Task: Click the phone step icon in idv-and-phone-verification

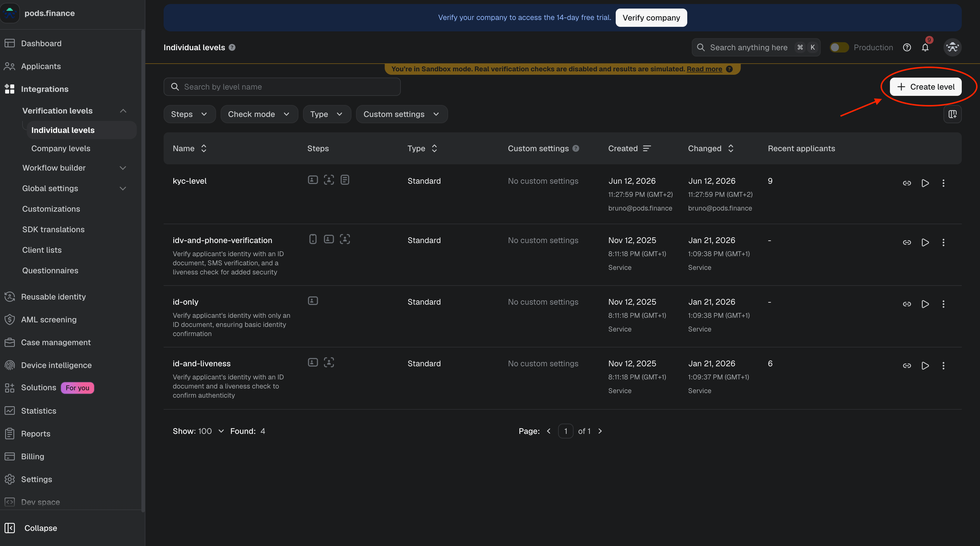Action: click(x=313, y=239)
